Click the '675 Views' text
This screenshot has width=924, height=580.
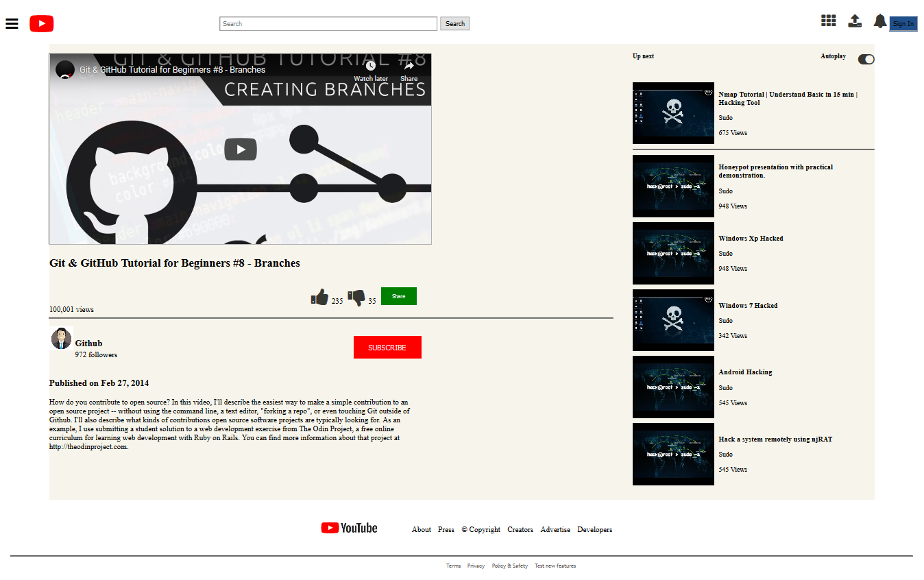[733, 133]
